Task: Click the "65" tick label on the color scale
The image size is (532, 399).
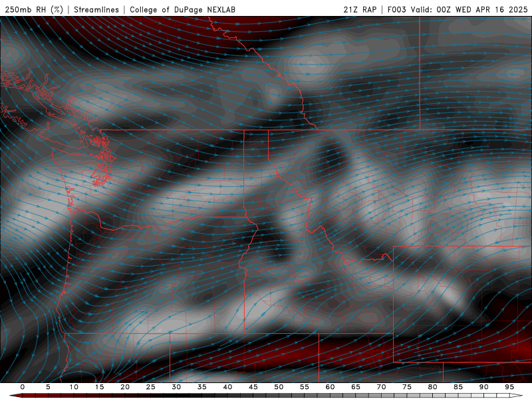Action: [356, 387]
